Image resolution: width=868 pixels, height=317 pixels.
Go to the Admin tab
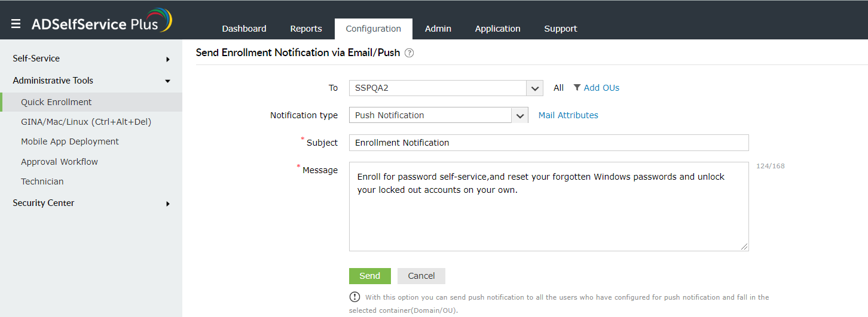[x=438, y=29]
